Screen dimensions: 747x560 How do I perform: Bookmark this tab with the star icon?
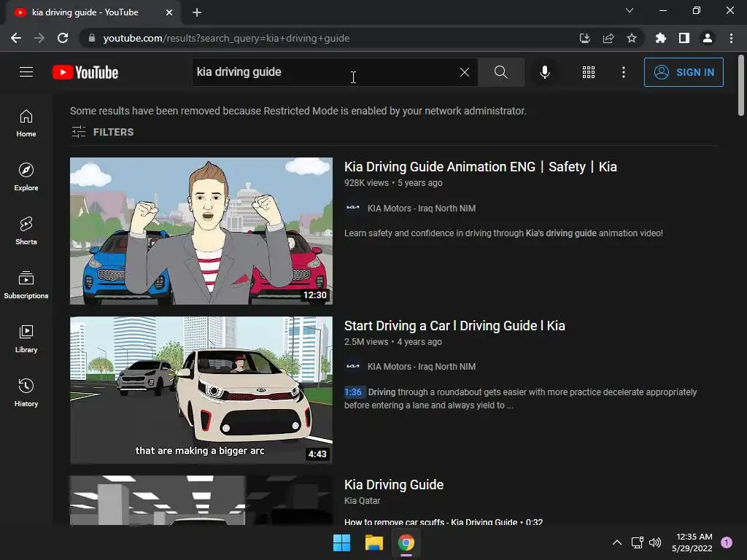click(x=631, y=38)
